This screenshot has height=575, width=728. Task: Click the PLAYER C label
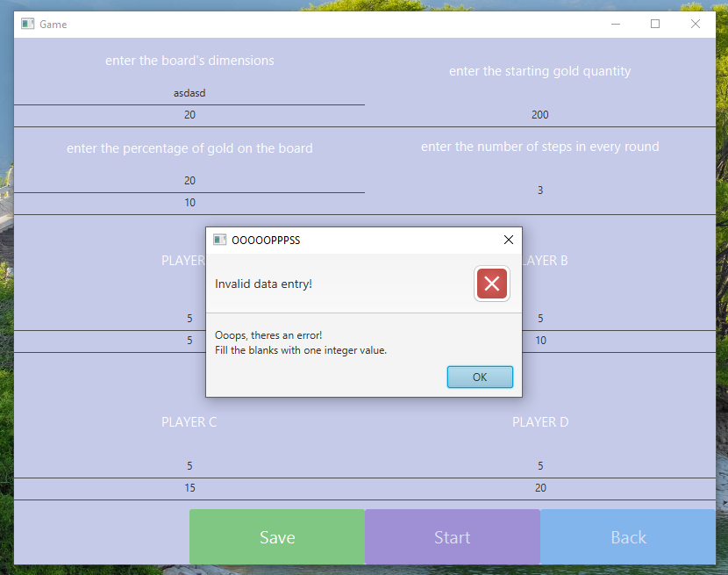(189, 422)
